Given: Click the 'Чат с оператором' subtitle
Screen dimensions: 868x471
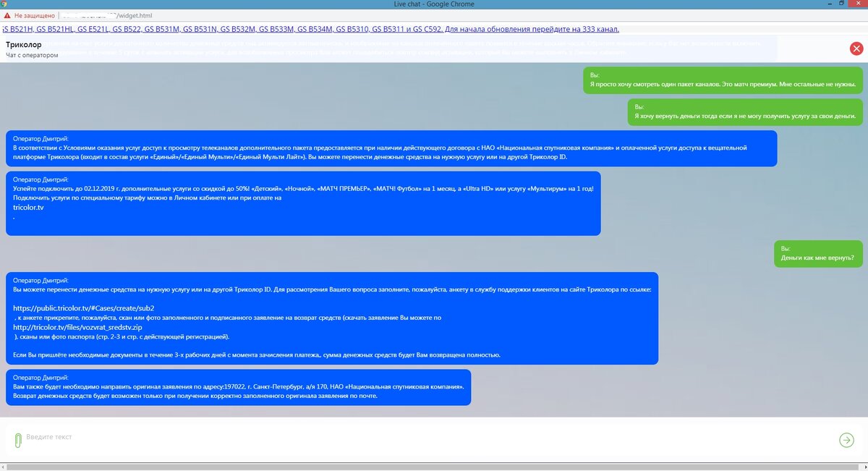Looking at the screenshot, I should tap(31, 55).
